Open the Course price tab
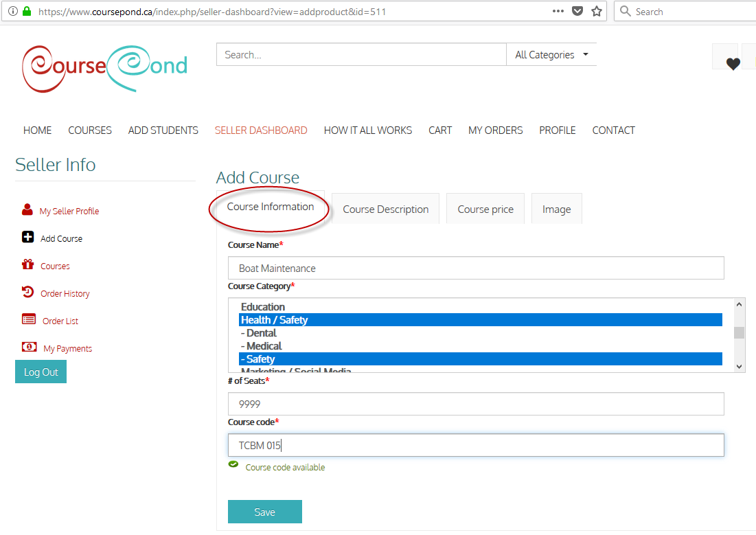Image resolution: width=756 pixels, height=535 pixels. pos(485,209)
